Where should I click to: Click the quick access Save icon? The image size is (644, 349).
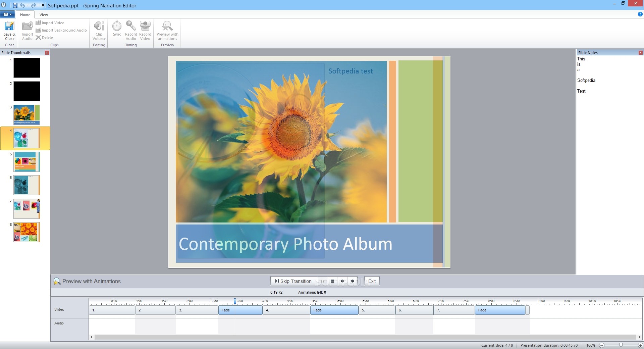(15, 5)
